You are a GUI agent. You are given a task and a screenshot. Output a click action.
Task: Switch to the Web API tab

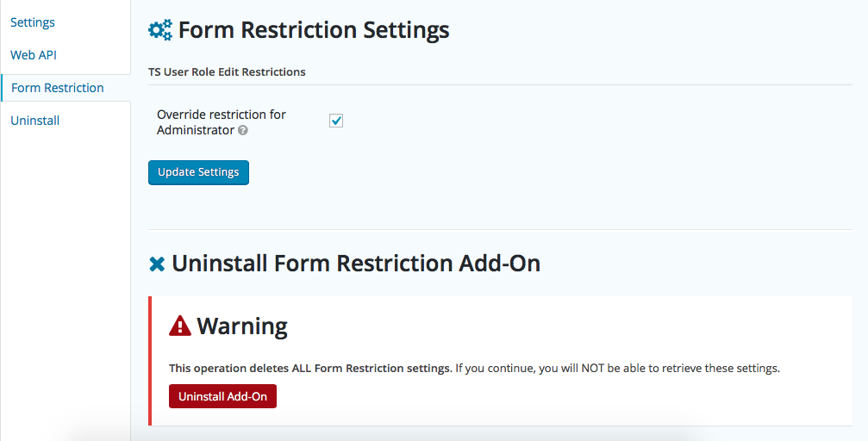34,55
